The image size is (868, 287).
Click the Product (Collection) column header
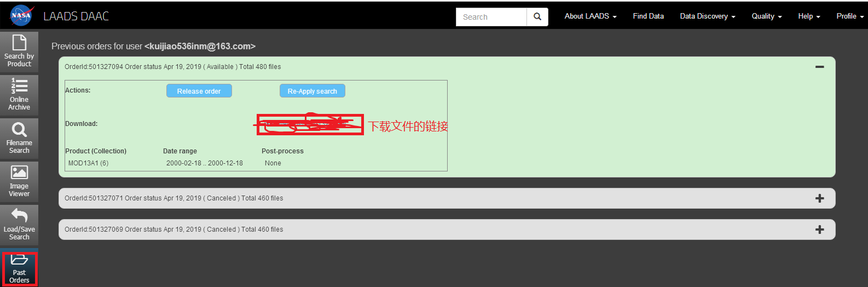click(x=96, y=151)
